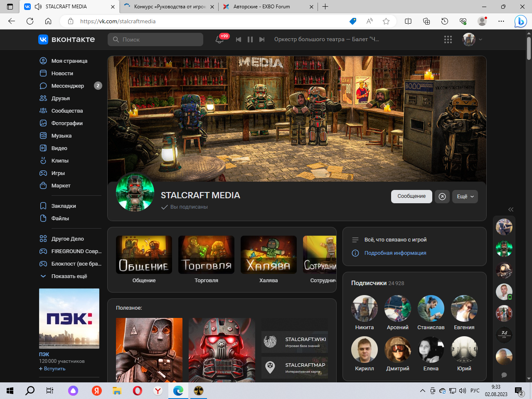
Task: Open STALCRAFT MEDIA community avatar
Action: click(135, 192)
